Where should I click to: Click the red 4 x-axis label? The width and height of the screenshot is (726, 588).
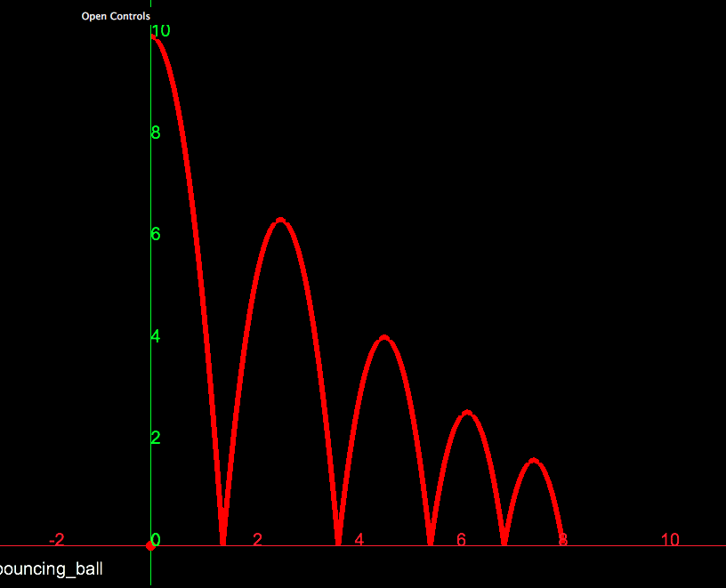coord(359,540)
